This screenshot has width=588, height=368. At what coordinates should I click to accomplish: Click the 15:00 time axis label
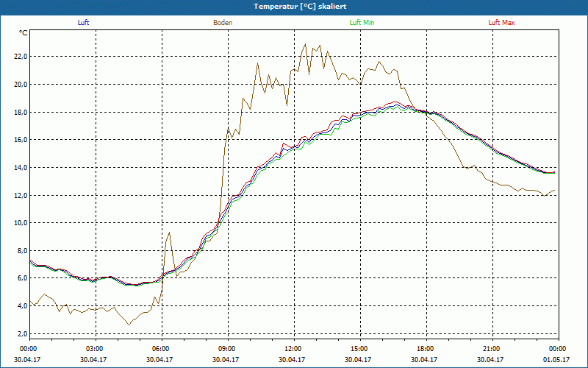(358, 349)
